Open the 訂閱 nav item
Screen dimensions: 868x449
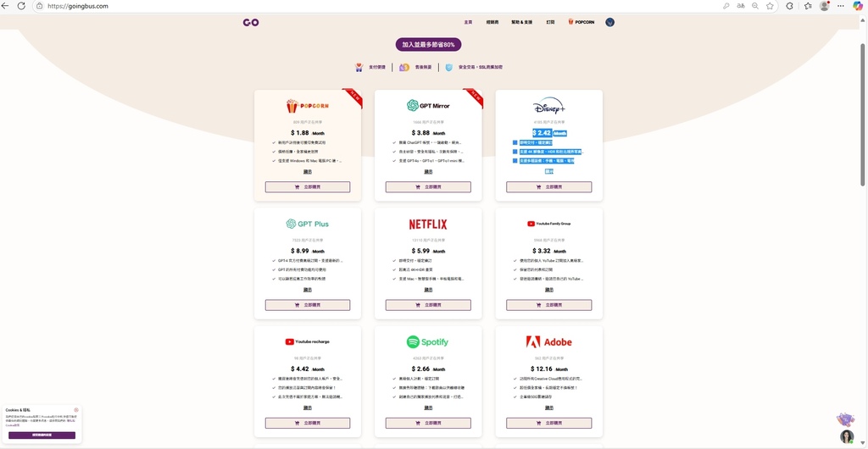pos(550,22)
